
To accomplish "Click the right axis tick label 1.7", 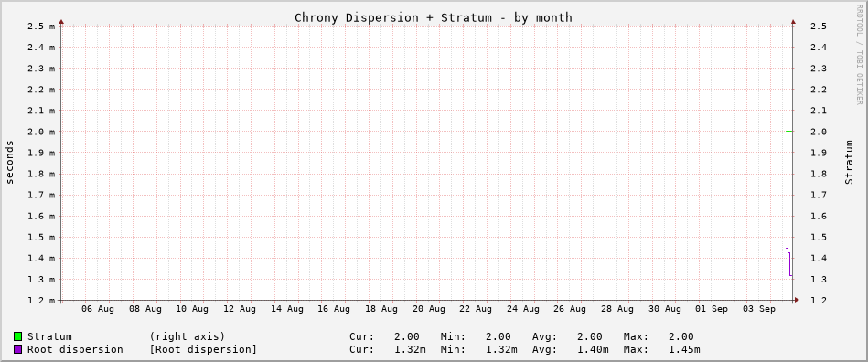I will pyautogui.click(x=819, y=195).
